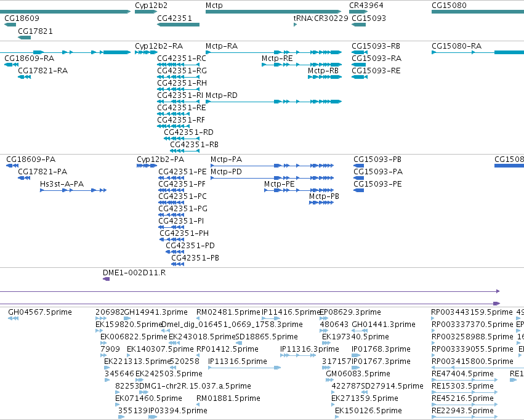Screen dimensions: 524x420
Task: Click the CG18609-PA protein label
Action: click(x=31, y=160)
